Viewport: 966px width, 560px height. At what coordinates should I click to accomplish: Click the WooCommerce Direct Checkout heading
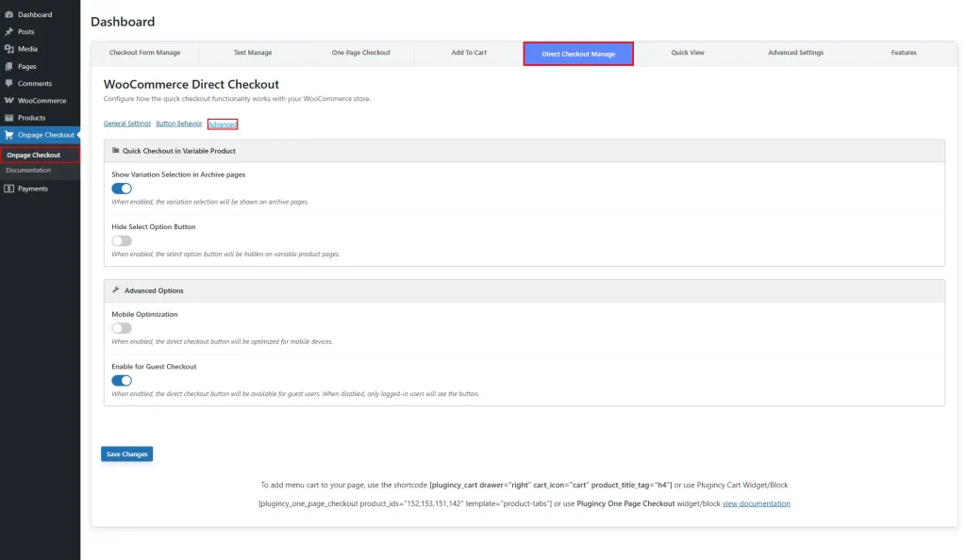[191, 84]
